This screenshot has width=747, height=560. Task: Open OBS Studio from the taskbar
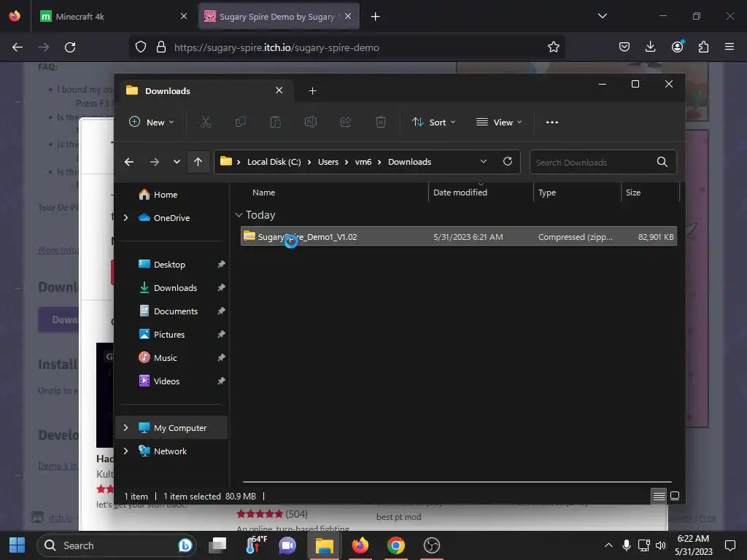[x=432, y=545]
